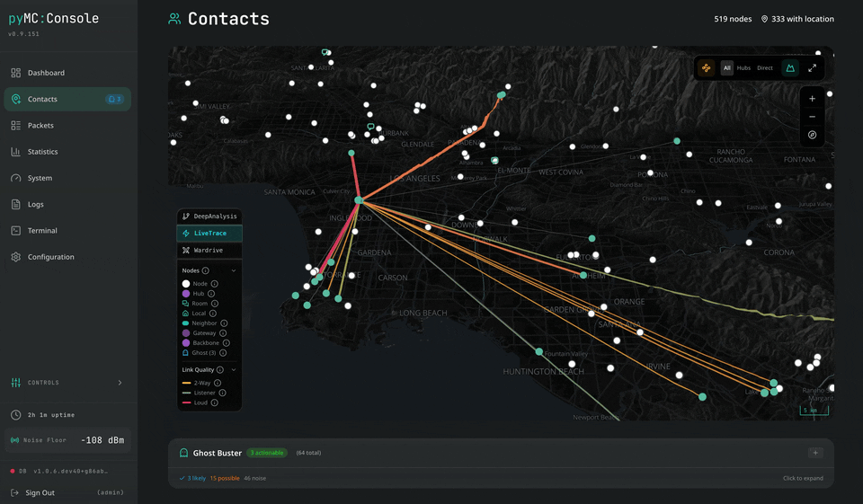
Task: Switch the map filter to Hubs
Action: point(743,68)
